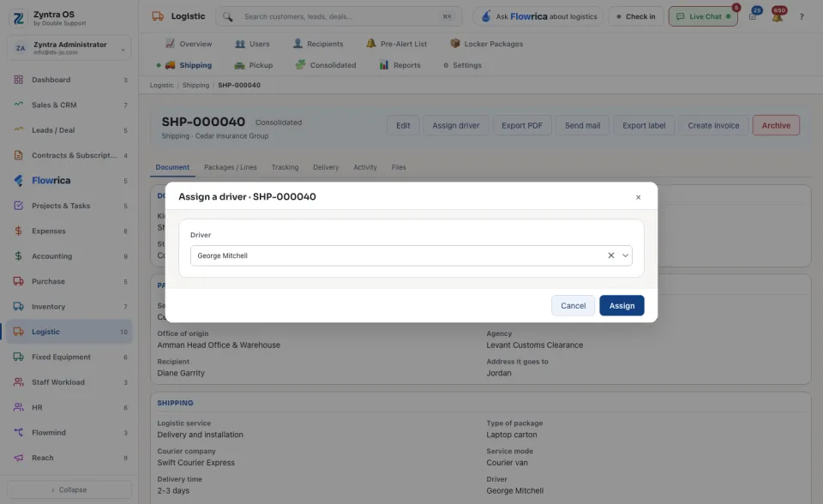Open the Consolidated section

point(326,65)
